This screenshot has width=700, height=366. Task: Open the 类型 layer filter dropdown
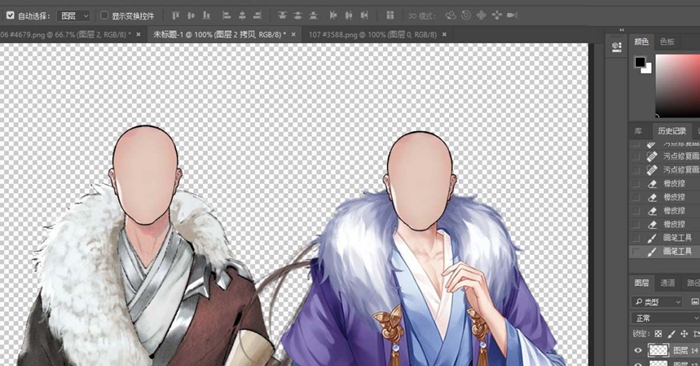[657, 302]
